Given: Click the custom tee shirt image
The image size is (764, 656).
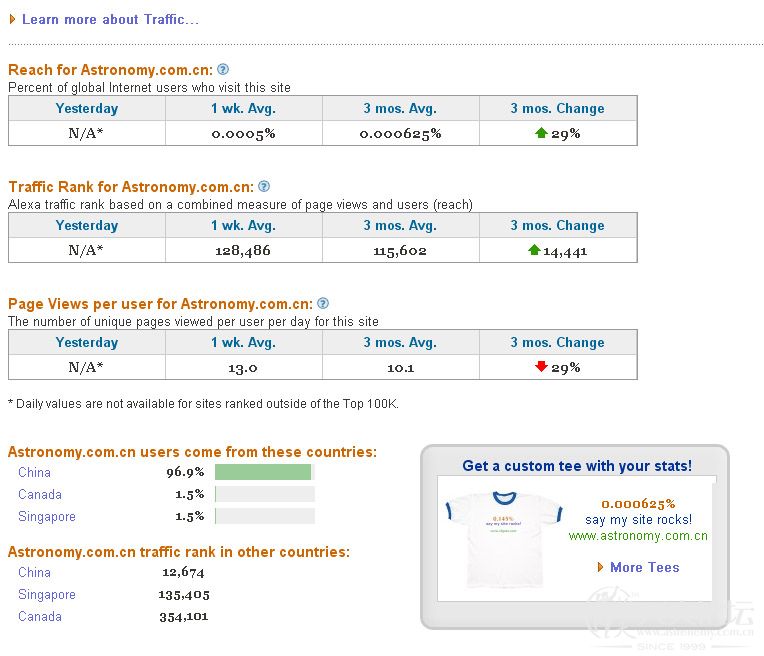Looking at the screenshot, I should (504, 539).
